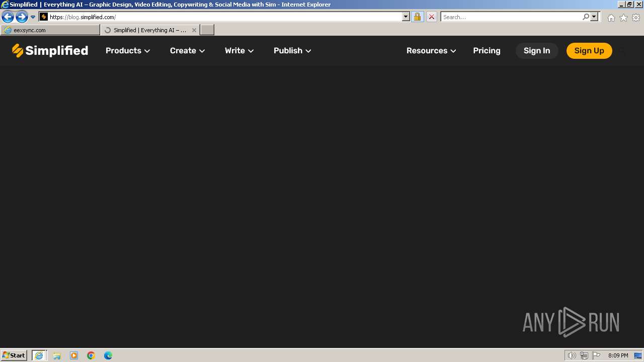
Task: Expand the Publish menu
Action: click(292, 51)
